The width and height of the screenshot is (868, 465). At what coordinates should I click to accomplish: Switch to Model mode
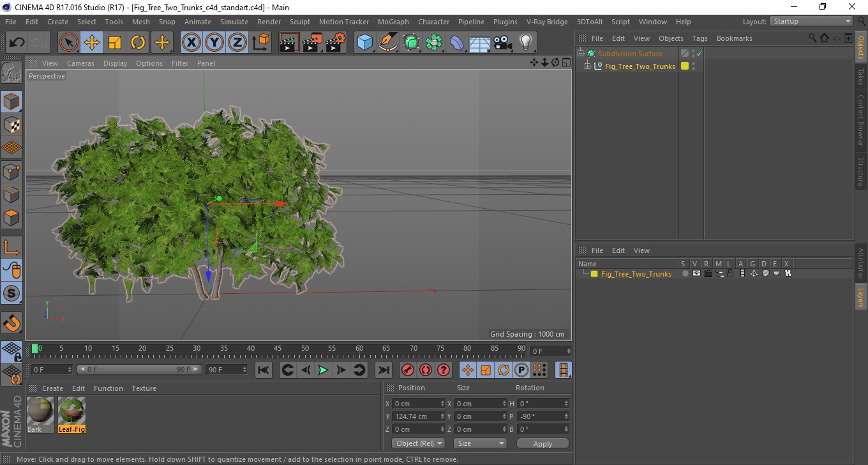tap(11, 102)
